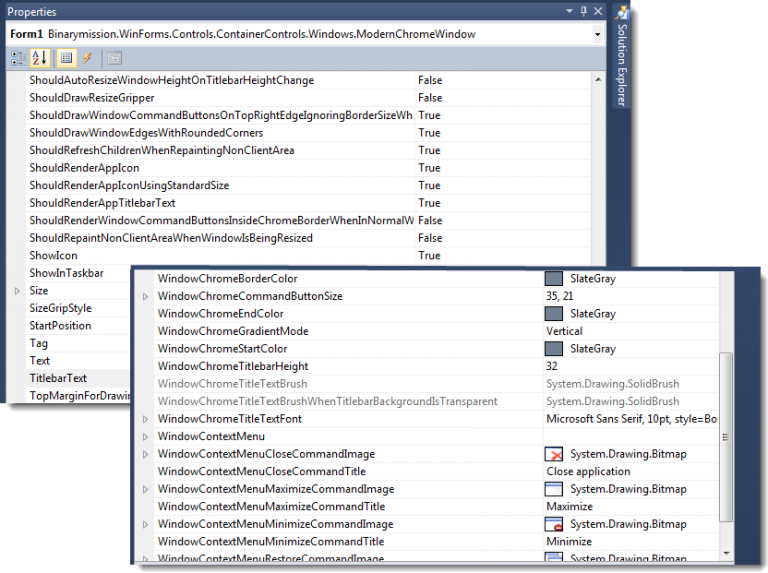Image resolution: width=768 pixels, height=573 pixels.
Task: Select ShouldRepaintNonClientAreaWhenWindowIsBeingResized property
Action: (171, 238)
